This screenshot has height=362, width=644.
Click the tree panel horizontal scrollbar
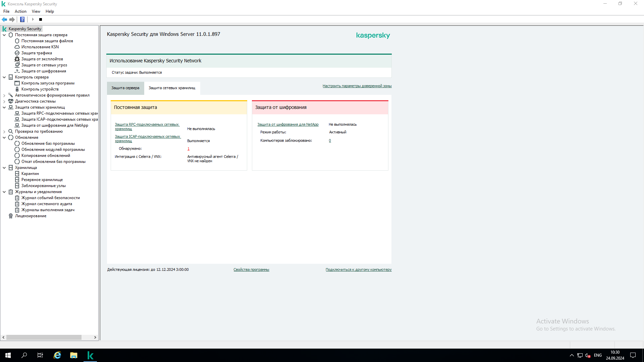coord(44,338)
